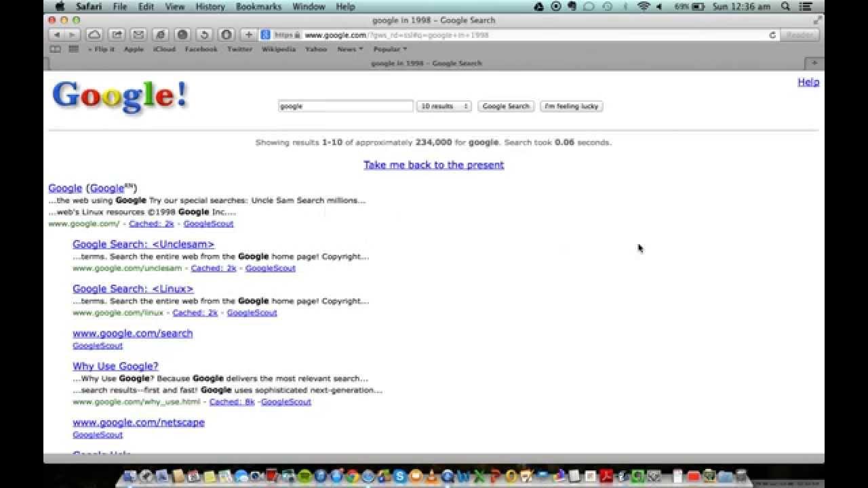Expand the Popular bookmarks folder

pyautogui.click(x=390, y=49)
